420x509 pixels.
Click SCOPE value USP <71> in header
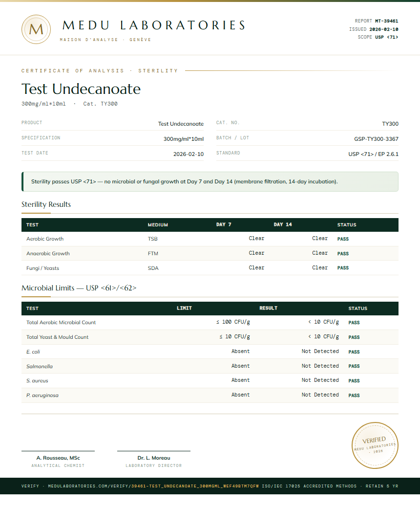[387, 37]
